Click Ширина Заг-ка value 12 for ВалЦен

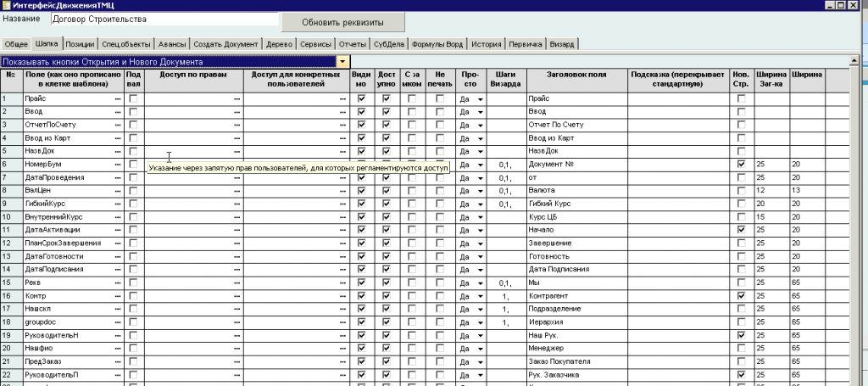point(771,191)
